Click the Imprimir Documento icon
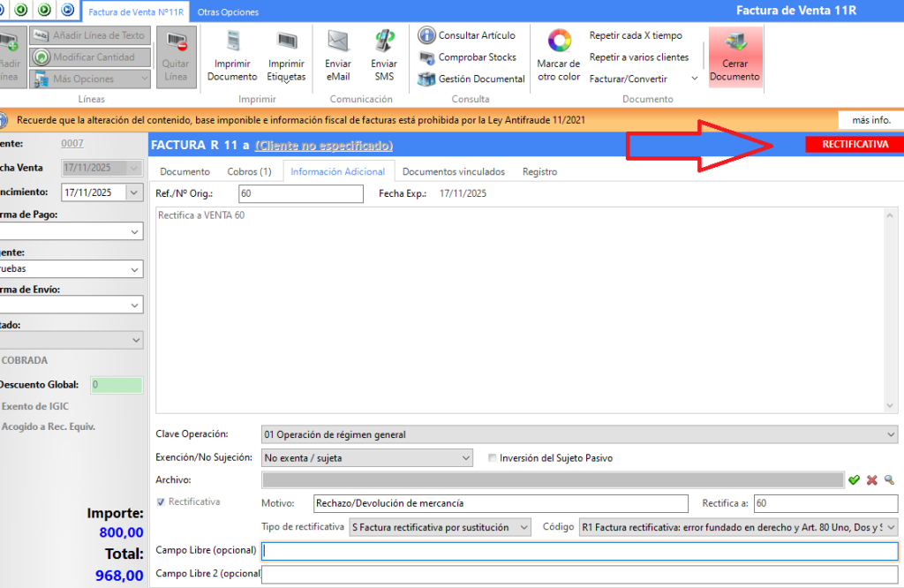This screenshot has width=904, height=588. (x=232, y=42)
